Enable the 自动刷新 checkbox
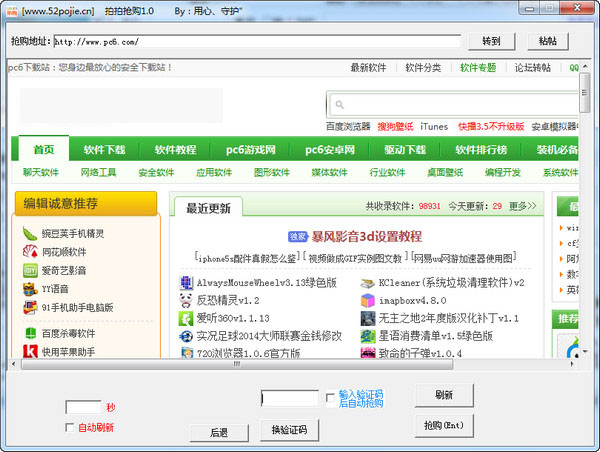Viewport: 600px width, 452px height. tap(70, 427)
